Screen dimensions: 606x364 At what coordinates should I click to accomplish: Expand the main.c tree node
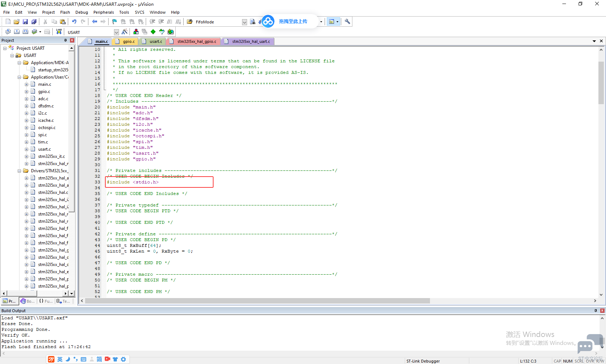[x=26, y=84]
